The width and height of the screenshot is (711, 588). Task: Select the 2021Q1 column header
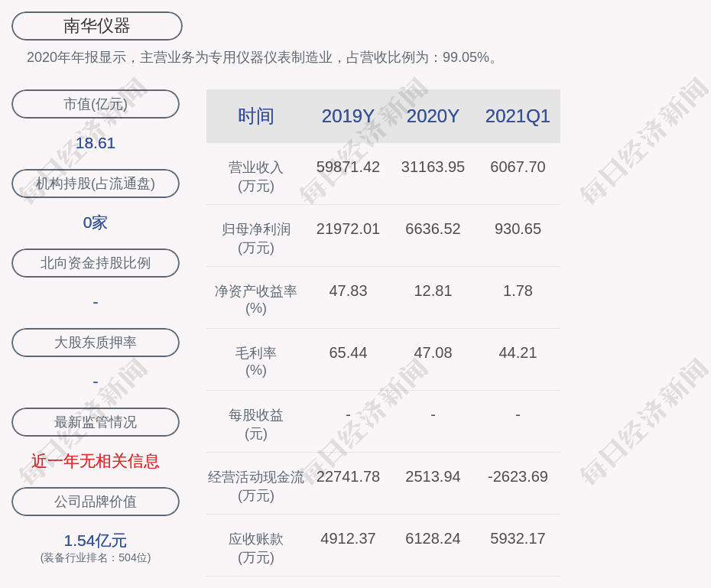click(x=518, y=116)
